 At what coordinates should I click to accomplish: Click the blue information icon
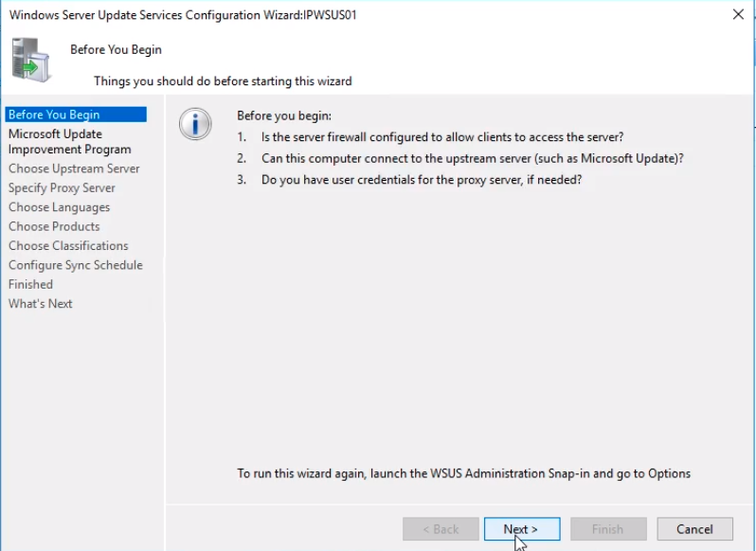pos(195,124)
